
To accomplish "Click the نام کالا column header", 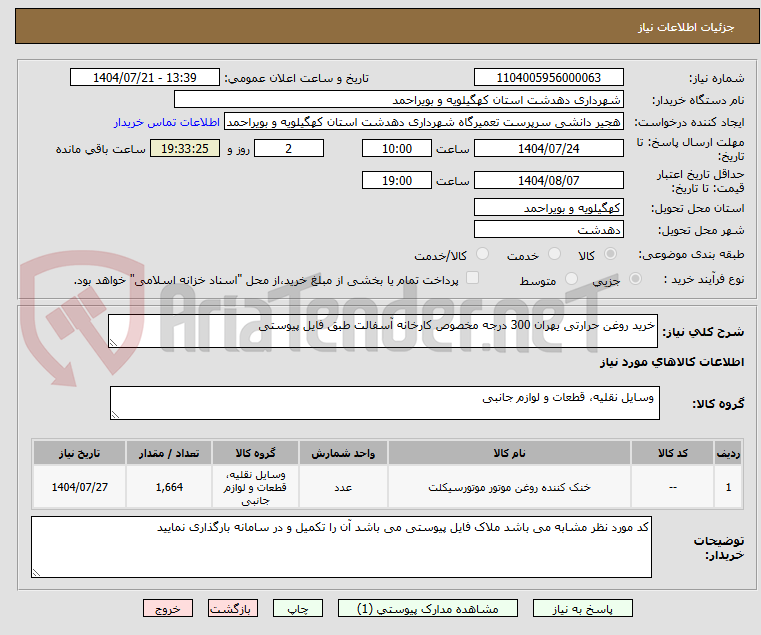I will click(509, 453).
